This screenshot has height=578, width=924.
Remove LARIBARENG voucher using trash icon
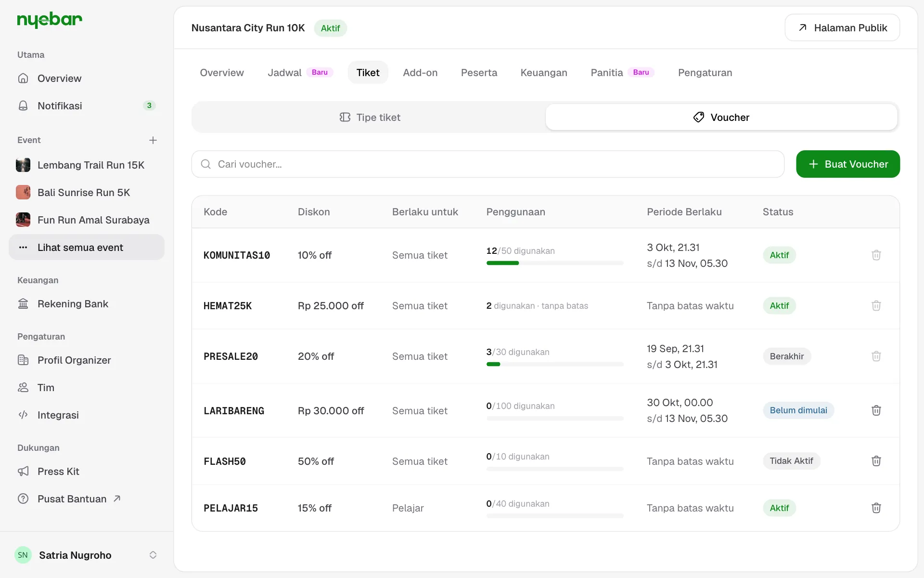tap(876, 410)
